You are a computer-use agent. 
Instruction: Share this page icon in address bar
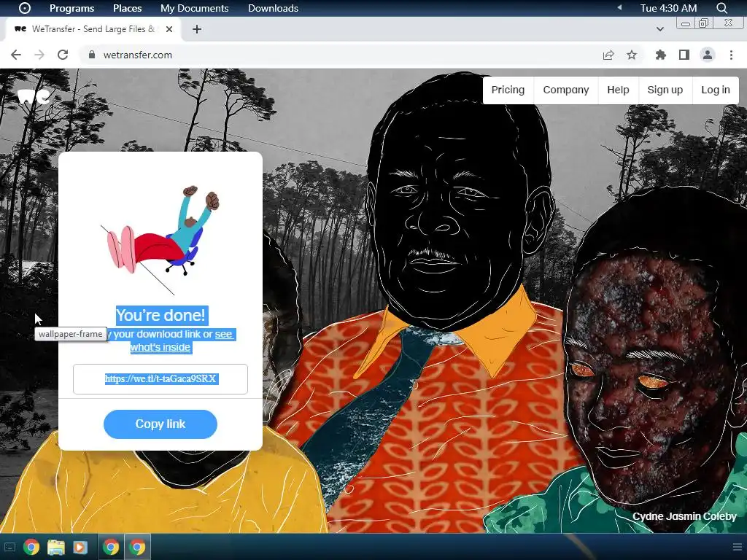point(608,55)
